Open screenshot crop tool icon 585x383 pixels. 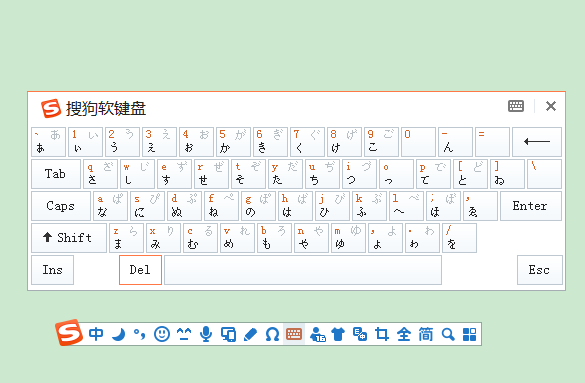click(x=382, y=334)
